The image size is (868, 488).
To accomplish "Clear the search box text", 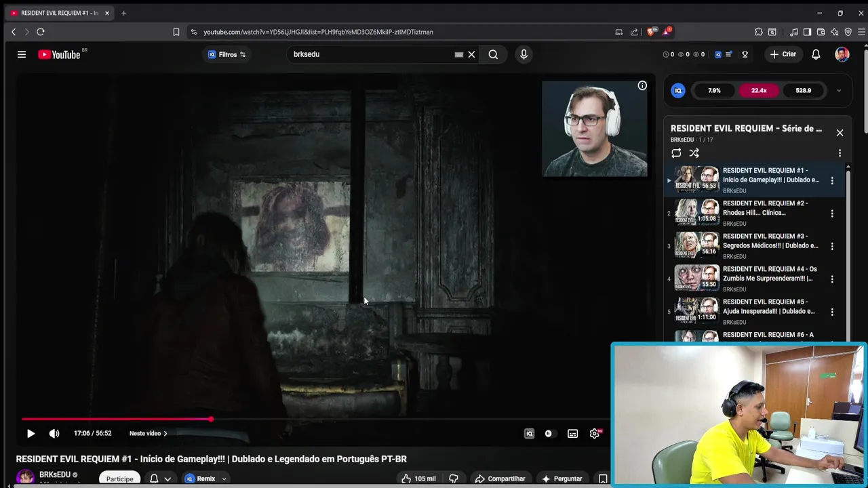I will (471, 54).
